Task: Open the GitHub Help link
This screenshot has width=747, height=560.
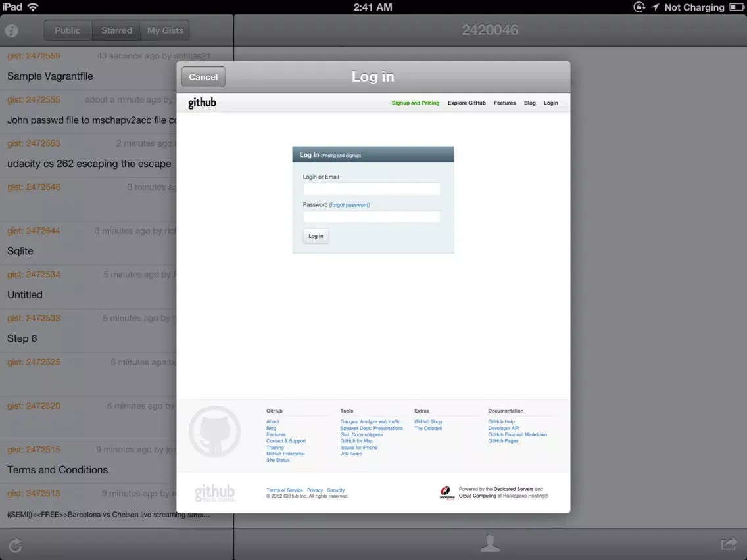Action: click(x=501, y=422)
